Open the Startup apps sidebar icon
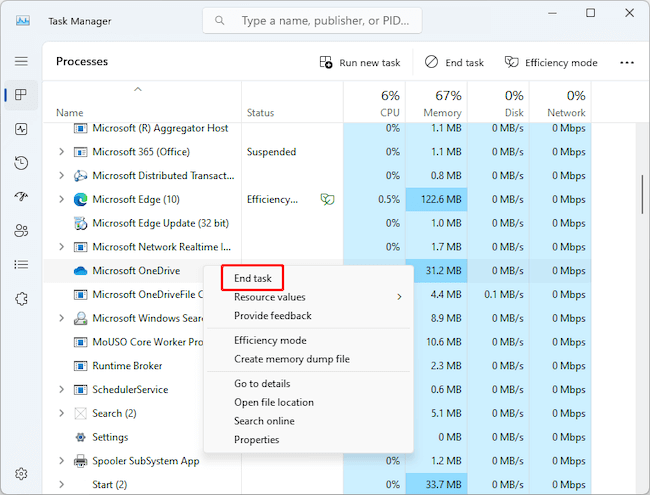The width and height of the screenshot is (650, 495). (21, 196)
